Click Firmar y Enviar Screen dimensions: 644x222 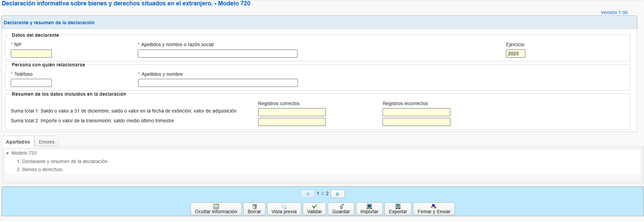click(x=434, y=209)
